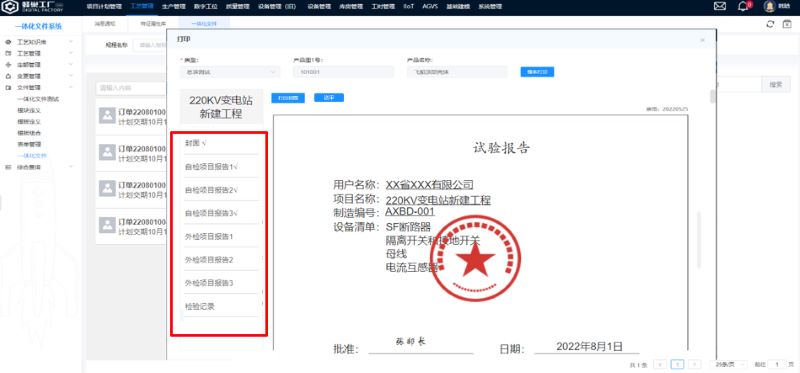800x373 pixels.
Task: Open the mail envelope icon in header
Action: [x=720, y=7]
